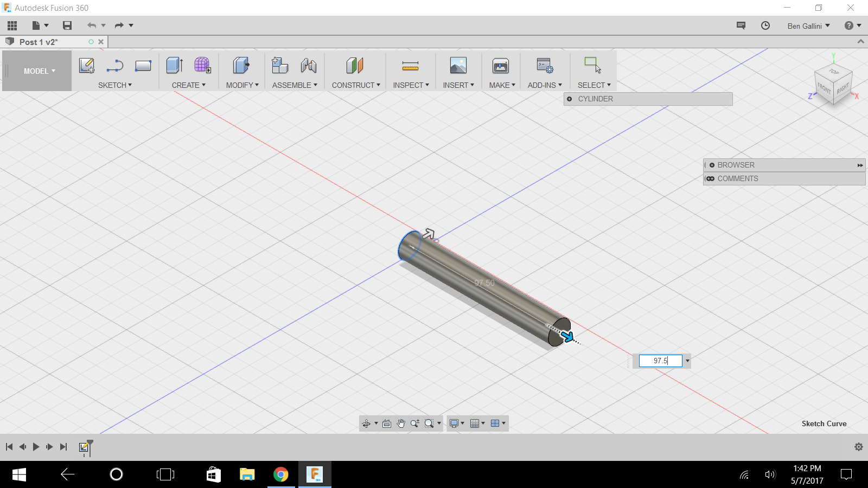Open the MAKE dropdown menu
Screen dimensions: 868x488
[x=502, y=85]
